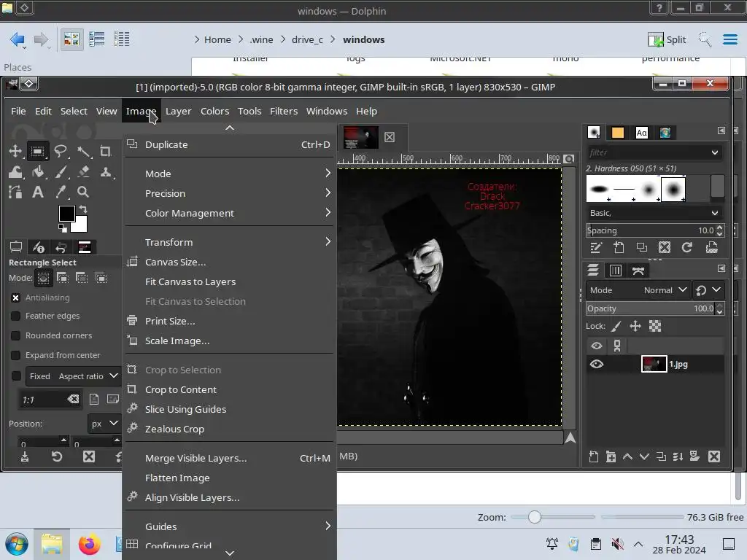
Task: Click the white background color swatch
Action: (x=80, y=226)
